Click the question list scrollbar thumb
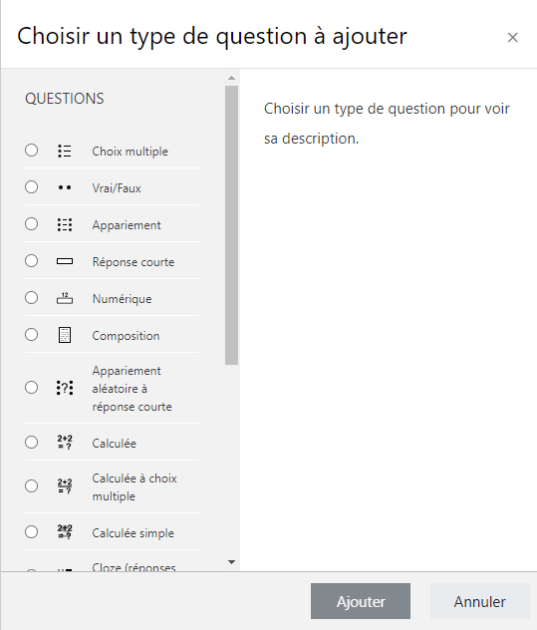This screenshot has height=630, width=537. (231, 225)
